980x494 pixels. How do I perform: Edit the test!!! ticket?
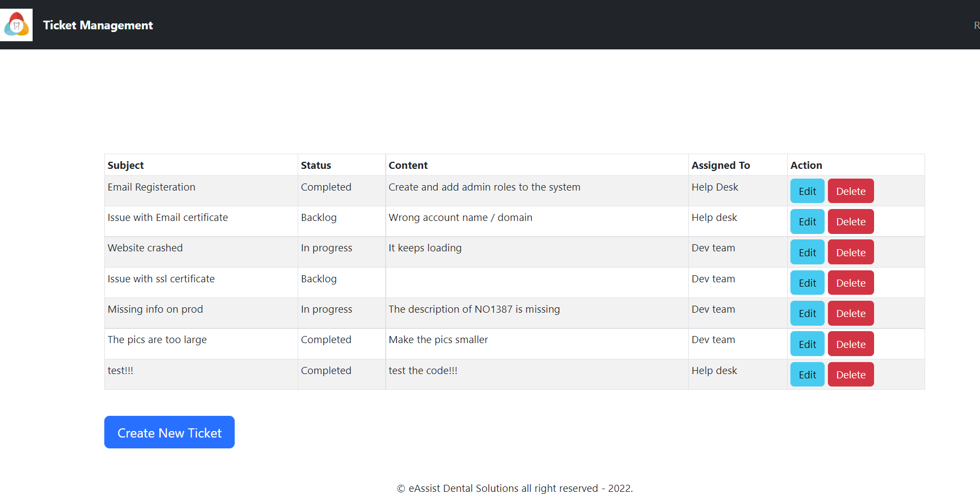807,374
